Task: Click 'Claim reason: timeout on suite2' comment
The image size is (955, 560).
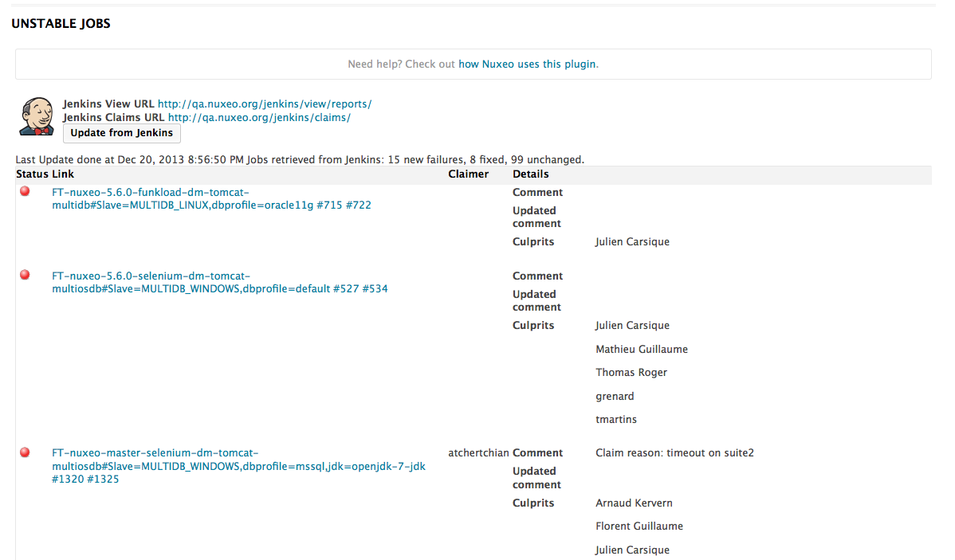Action: click(x=675, y=453)
